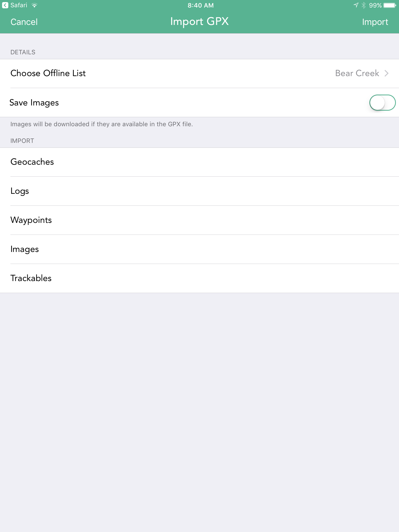The width and height of the screenshot is (399, 532).
Task: Cancel the GPX import
Action: coord(24,22)
